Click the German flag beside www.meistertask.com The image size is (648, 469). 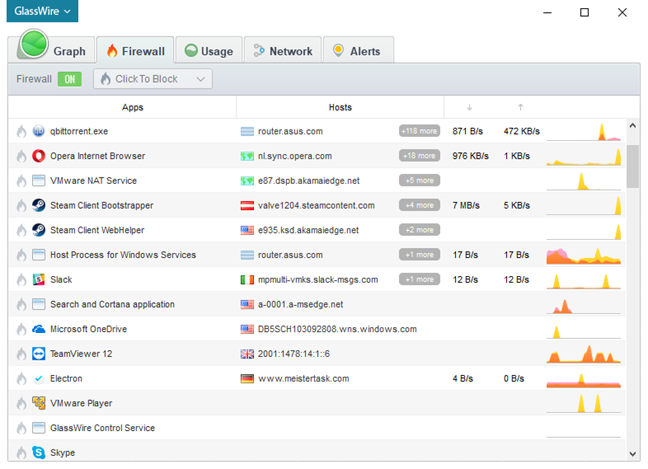point(247,379)
